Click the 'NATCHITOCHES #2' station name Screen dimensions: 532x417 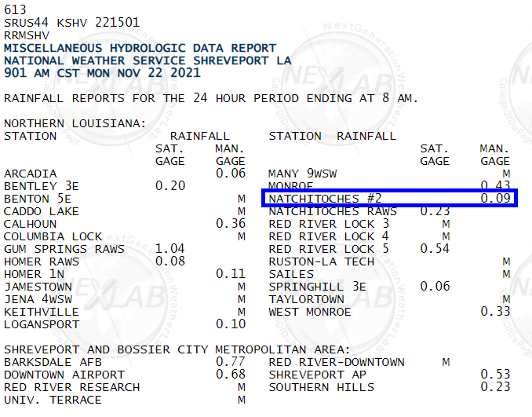[325, 199]
